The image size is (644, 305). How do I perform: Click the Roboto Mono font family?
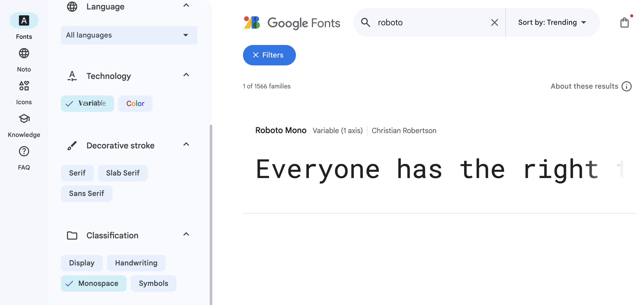coord(281,130)
